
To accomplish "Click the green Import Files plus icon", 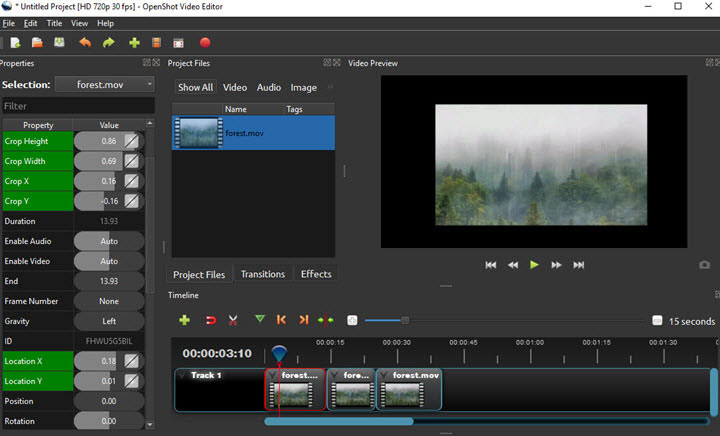I will 134,43.
